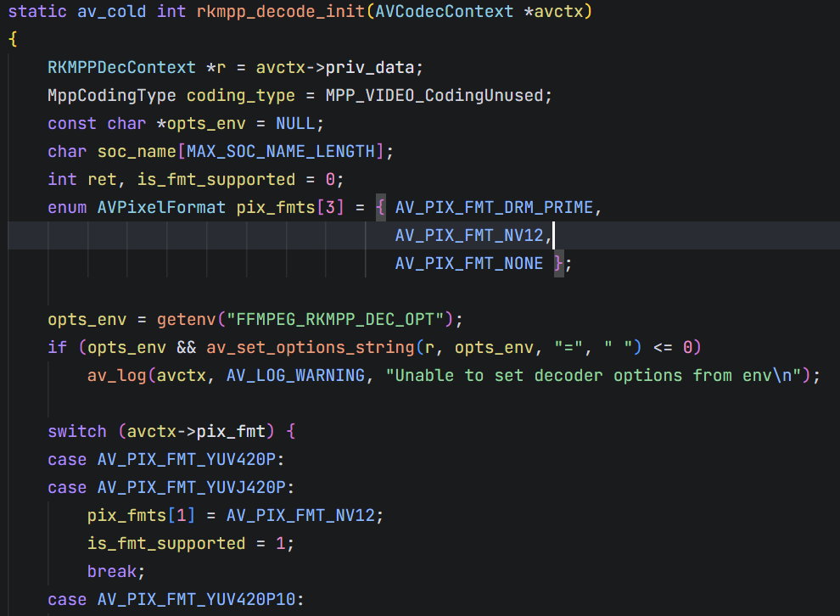Click is_fmt_supported = 1 assignment
This screenshot has height=616, width=840.
coord(191,544)
